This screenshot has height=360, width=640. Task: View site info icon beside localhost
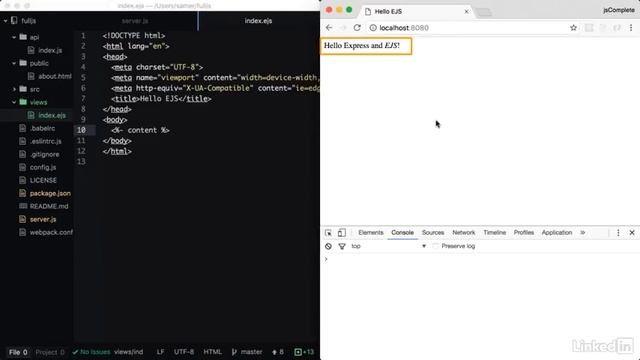pyautogui.click(x=373, y=28)
